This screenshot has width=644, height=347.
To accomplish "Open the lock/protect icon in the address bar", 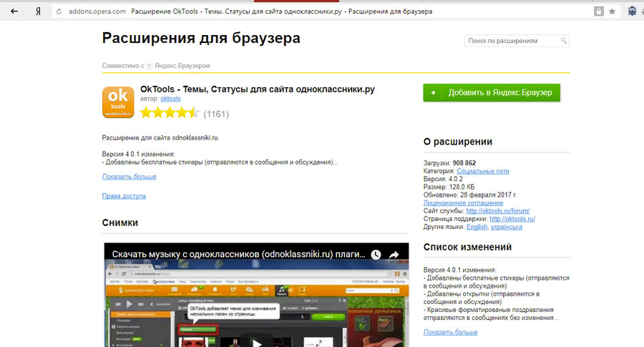I will (x=599, y=11).
